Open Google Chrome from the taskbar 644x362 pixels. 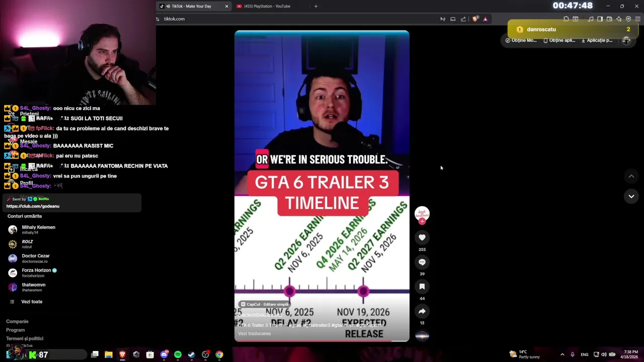(x=219, y=354)
